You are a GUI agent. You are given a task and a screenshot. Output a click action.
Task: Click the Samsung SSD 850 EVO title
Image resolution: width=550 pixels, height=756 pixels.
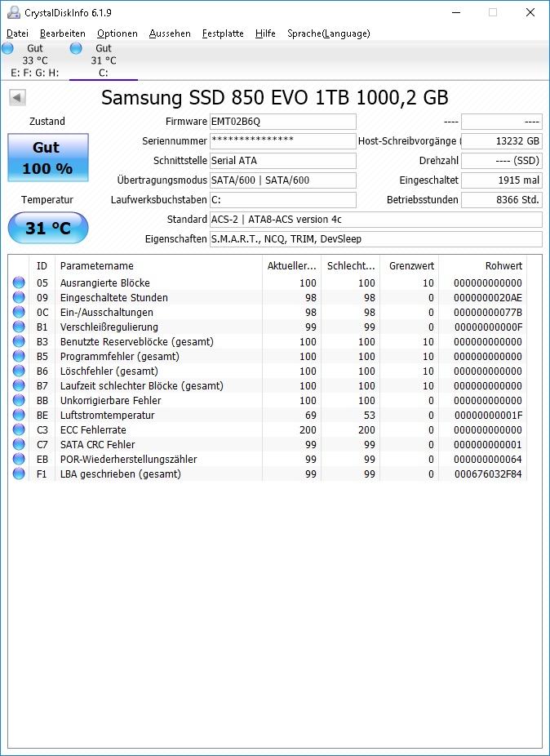coord(275,98)
